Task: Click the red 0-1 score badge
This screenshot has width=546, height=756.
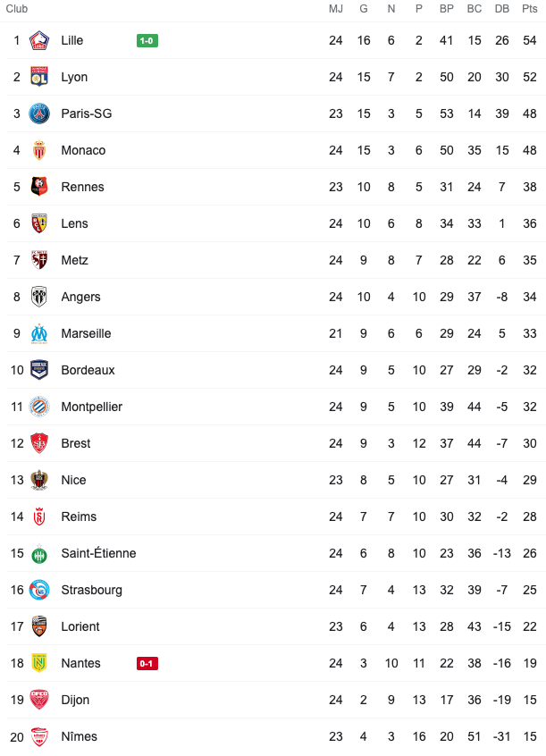Action: coord(147,664)
